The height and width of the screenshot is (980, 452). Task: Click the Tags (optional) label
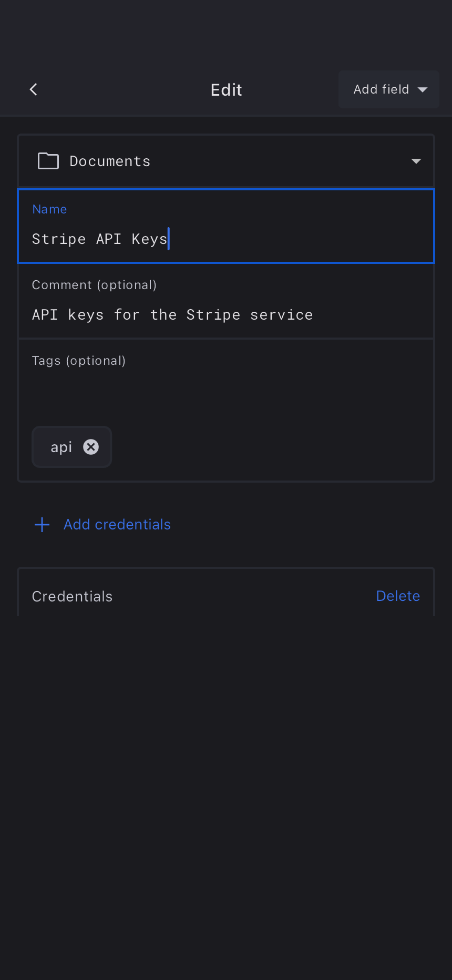79,361
